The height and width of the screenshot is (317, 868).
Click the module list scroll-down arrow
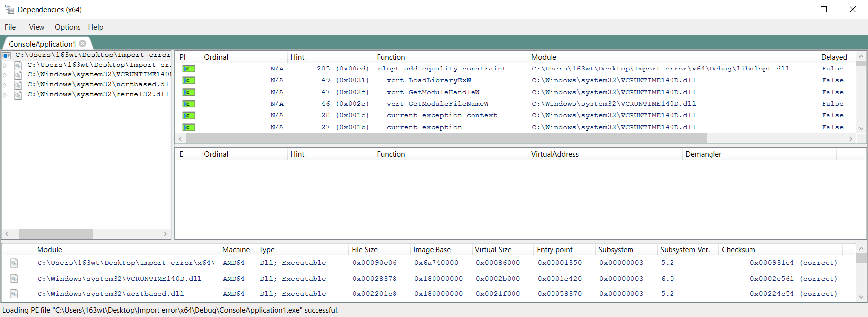861,297
